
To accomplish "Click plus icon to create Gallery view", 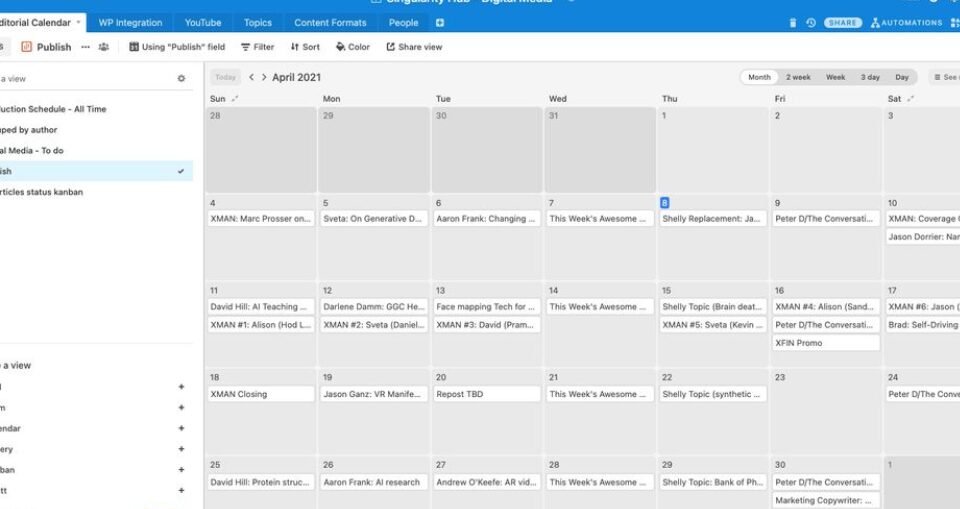I will tap(181, 449).
